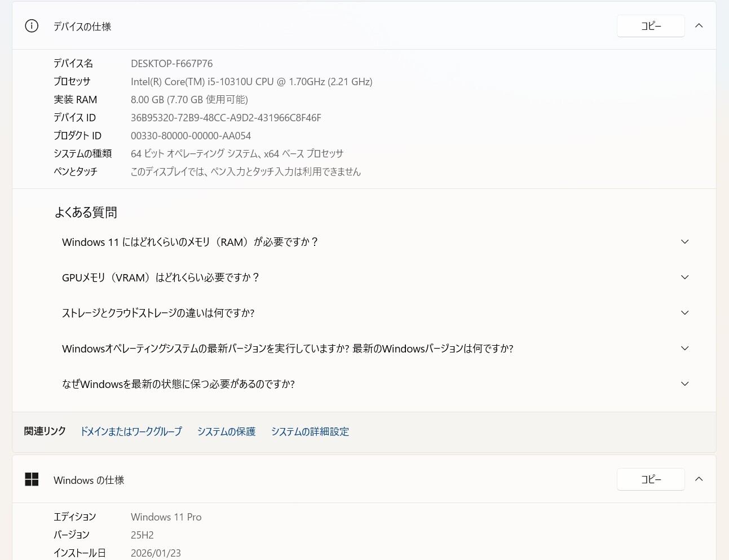This screenshot has height=560, width=729.
Task: Click the ペンとタッチ label
Action: (x=76, y=172)
